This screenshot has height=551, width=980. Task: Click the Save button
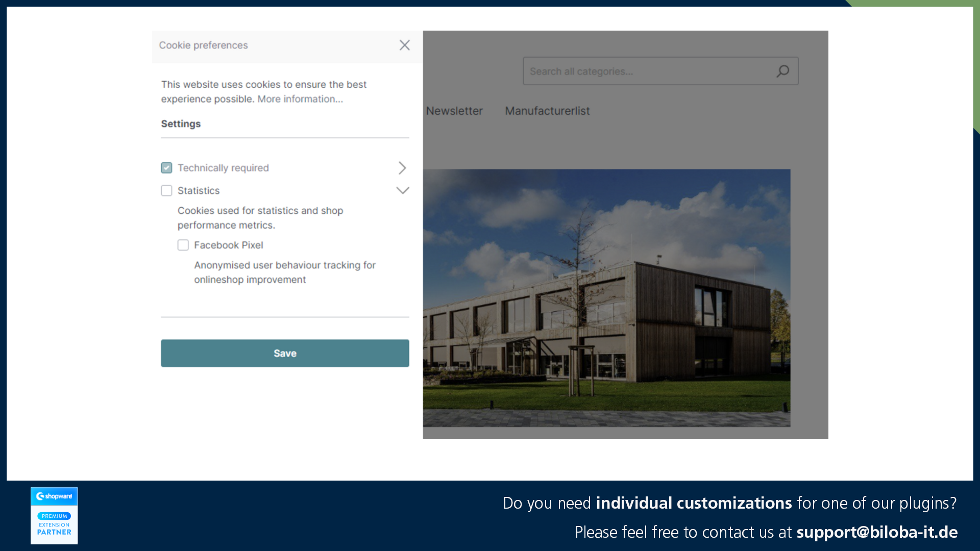pos(285,353)
